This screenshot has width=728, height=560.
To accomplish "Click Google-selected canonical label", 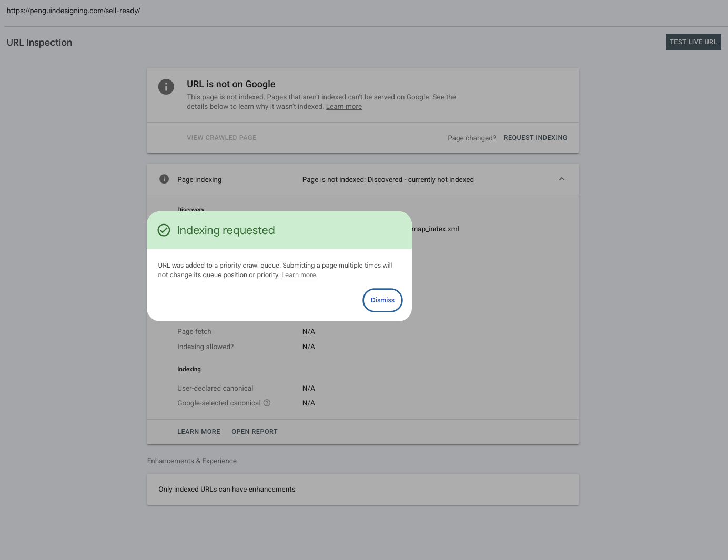I will (x=219, y=403).
